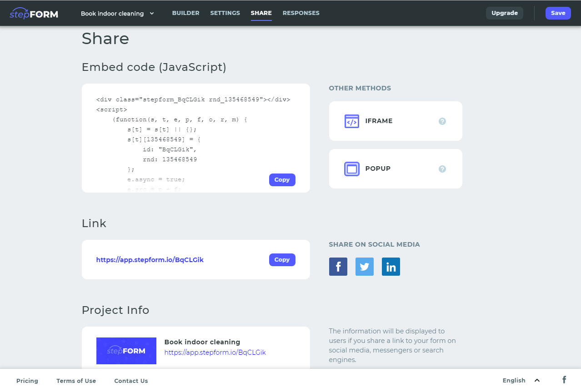Click the stepFORM project thumbnail image
Screen dimensions: 581x392
(126, 351)
